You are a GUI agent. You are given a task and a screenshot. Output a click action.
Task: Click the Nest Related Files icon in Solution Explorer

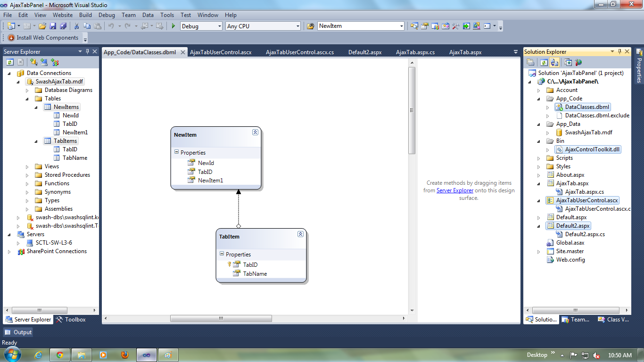point(554,62)
